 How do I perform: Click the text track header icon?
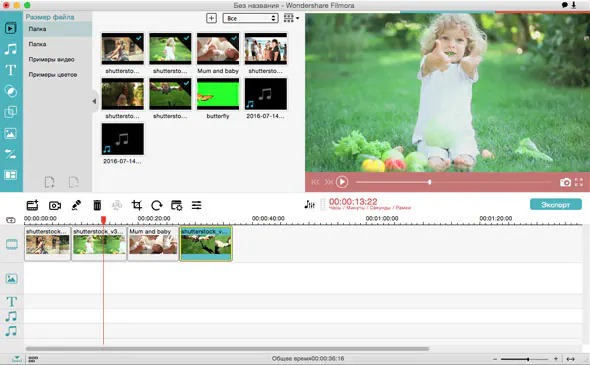point(11,301)
